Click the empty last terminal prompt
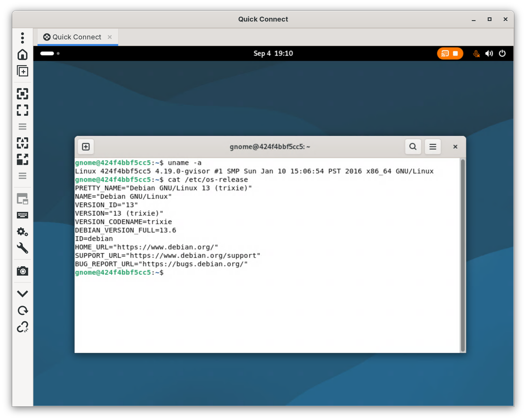Image resolution: width=526 pixels, height=420 pixels. 119,272
